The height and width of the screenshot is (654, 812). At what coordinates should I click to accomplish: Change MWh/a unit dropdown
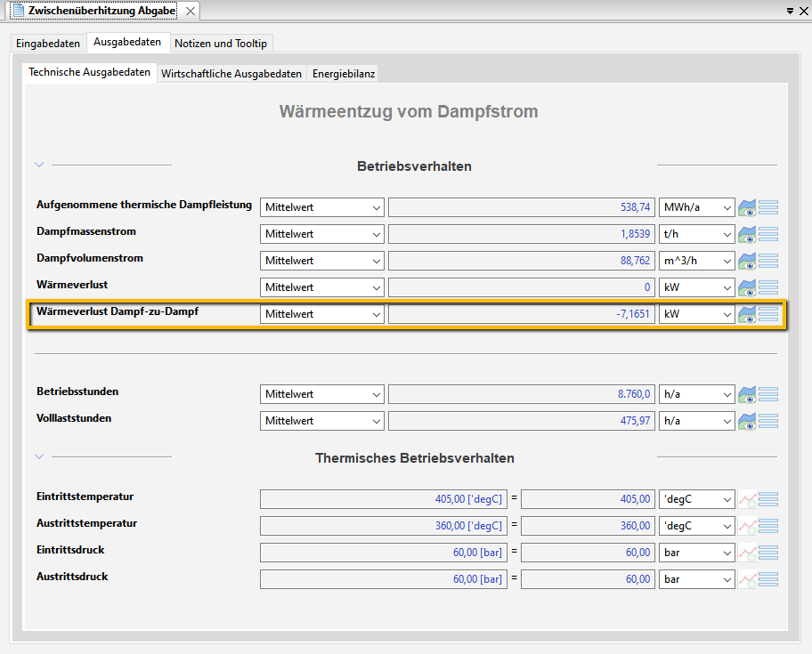pyautogui.click(x=697, y=207)
